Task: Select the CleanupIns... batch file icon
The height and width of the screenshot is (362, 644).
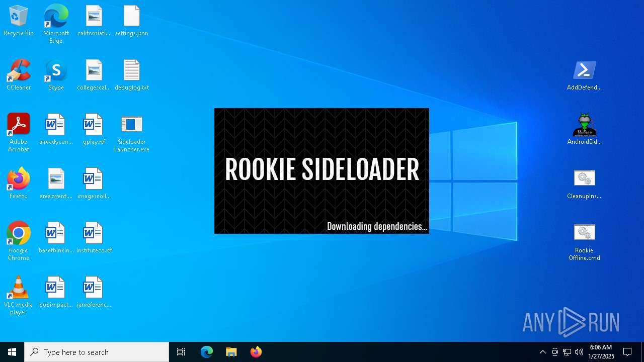Action: 584,184
